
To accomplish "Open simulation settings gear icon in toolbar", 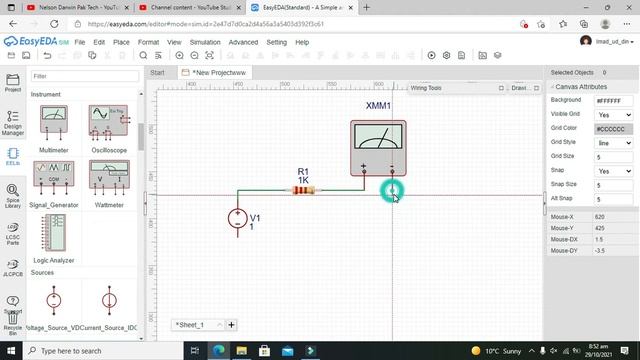I will (x=447, y=55).
